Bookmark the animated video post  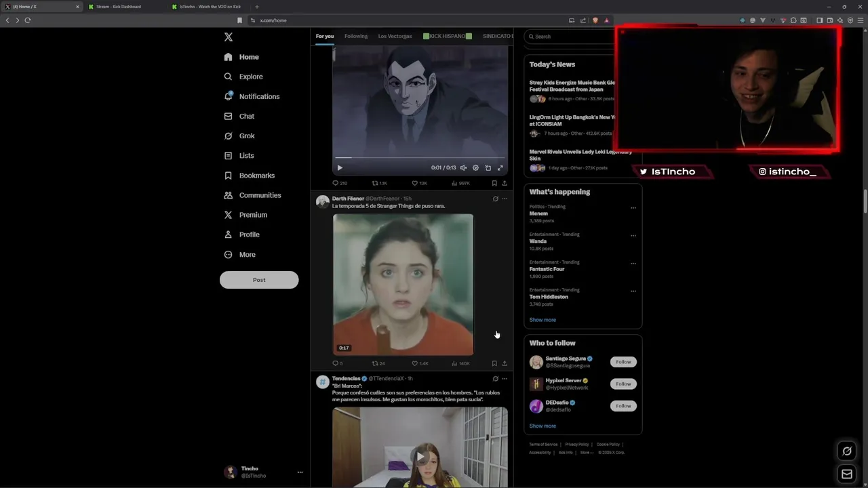(494, 183)
